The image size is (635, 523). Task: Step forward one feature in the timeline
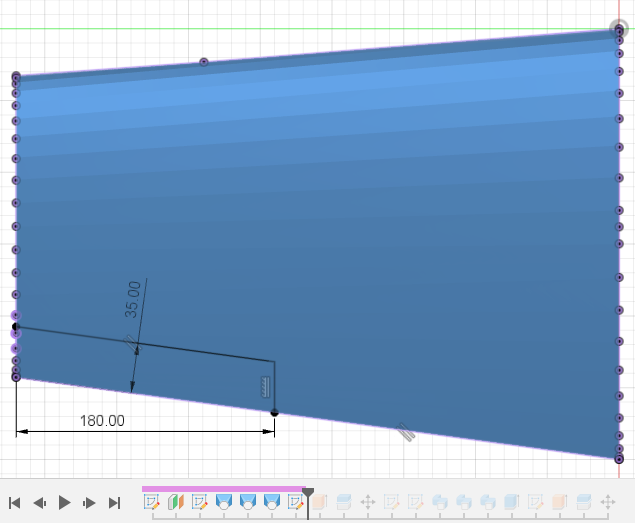click(x=89, y=502)
